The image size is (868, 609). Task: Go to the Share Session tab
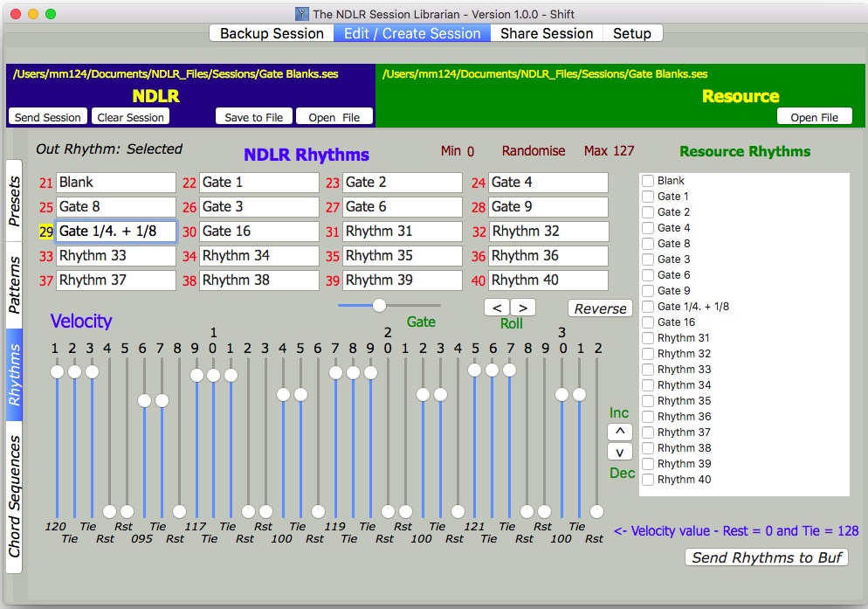[x=547, y=33]
